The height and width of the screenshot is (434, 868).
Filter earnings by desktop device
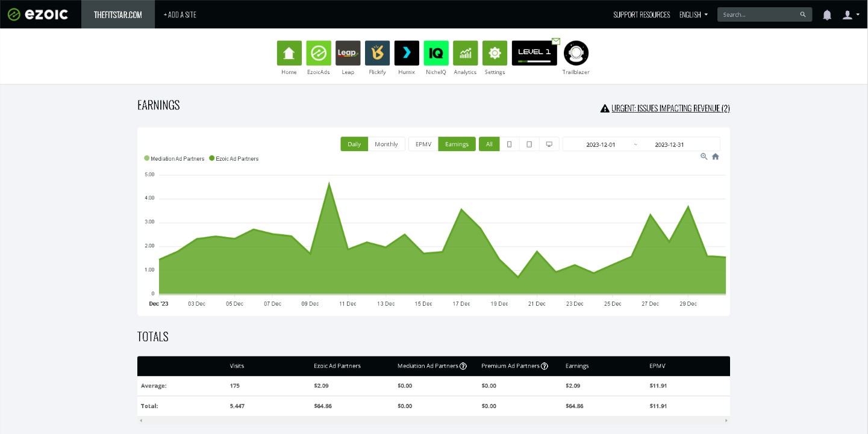pos(549,144)
